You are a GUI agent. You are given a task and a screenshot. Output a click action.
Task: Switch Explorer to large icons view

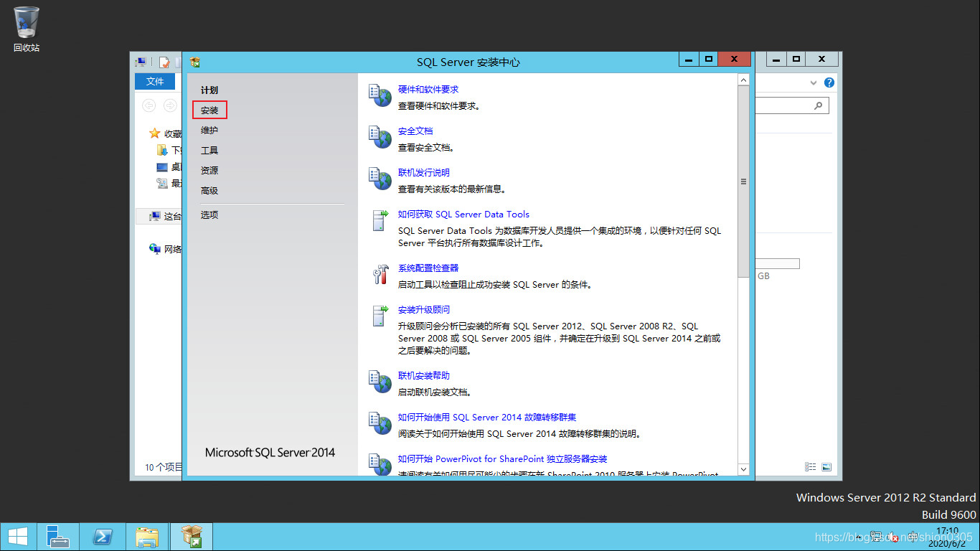pos(826,466)
